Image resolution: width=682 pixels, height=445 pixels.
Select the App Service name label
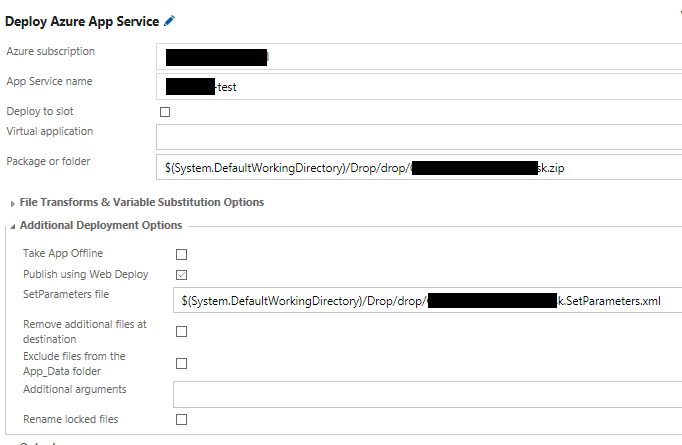49,81
